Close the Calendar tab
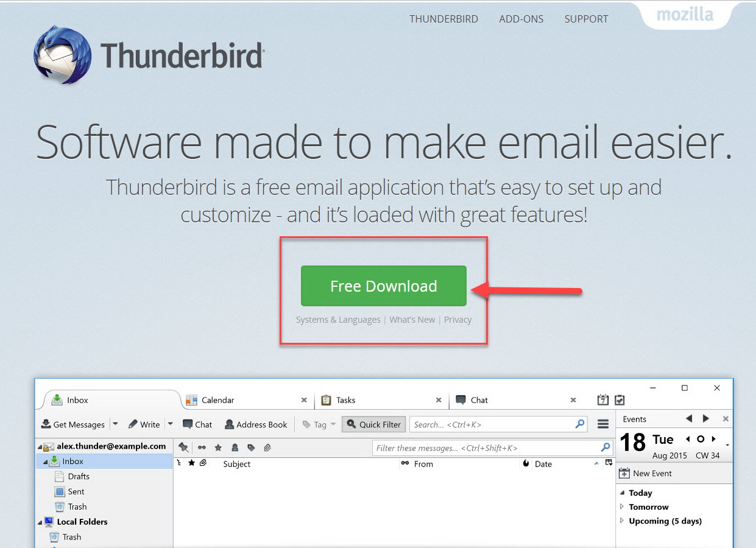The width and height of the screenshot is (756, 548). coord(304,400)
